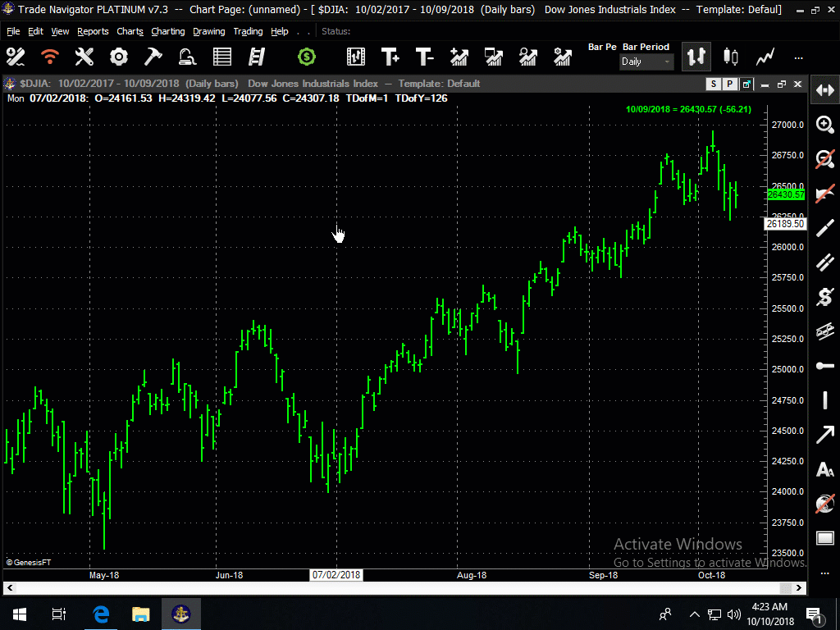Open the volume speaker tray icon

(x=734, y=614)
